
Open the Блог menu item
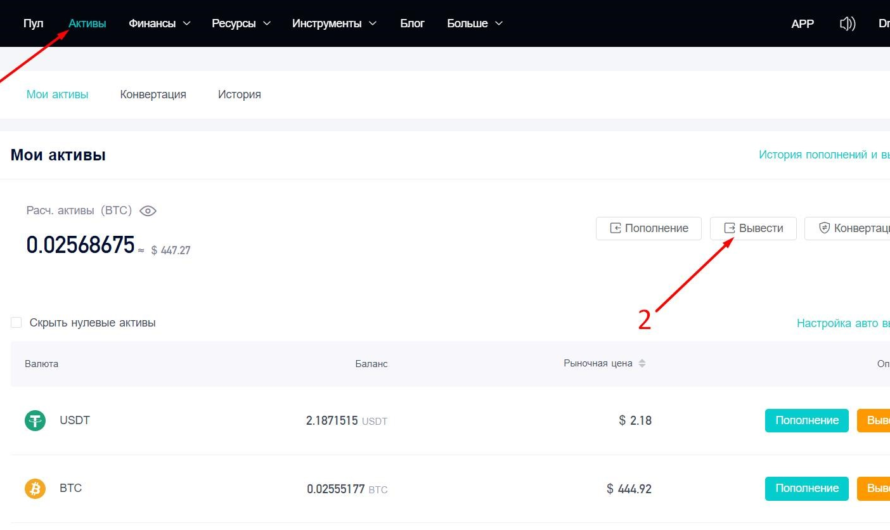[x=412, y=23]
